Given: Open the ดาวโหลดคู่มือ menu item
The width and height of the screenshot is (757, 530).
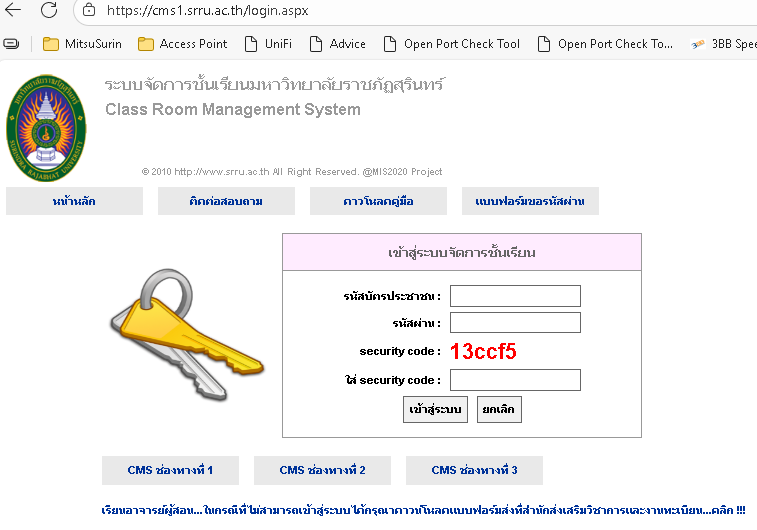Looking at the screenshot, I should point(378,201).
